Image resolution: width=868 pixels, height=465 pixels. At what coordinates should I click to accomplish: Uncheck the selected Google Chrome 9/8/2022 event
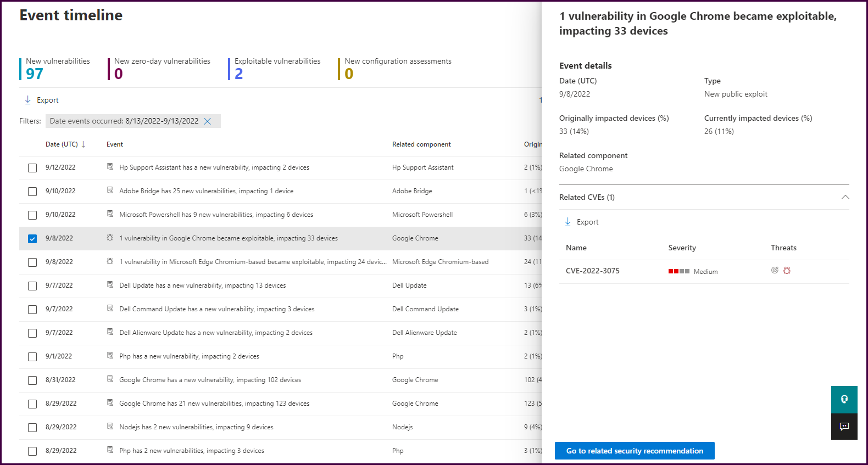tap(32, 239)
